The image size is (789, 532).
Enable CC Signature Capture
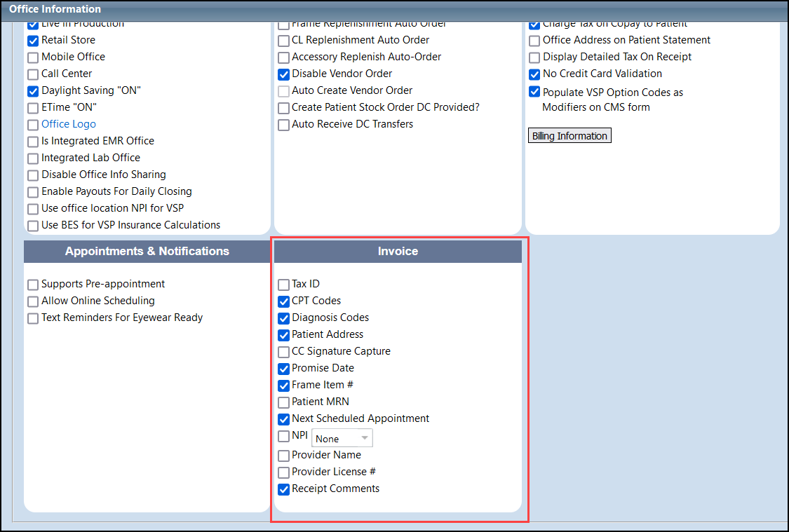(x=284, y=352)
